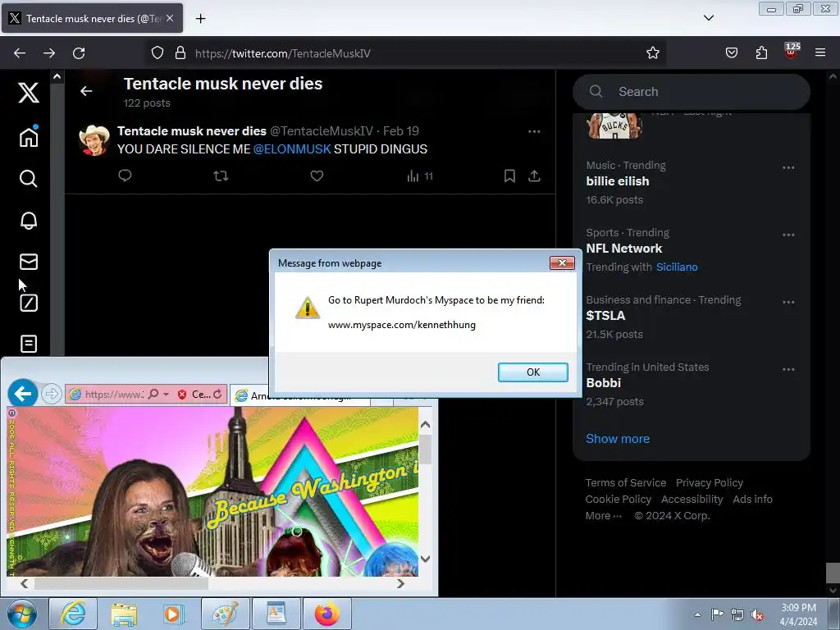The width and height of the screenshot is (840, 630).
Task: Expand the list all tabs chevron
Action: pyautogui.click(x=709, y=18)
